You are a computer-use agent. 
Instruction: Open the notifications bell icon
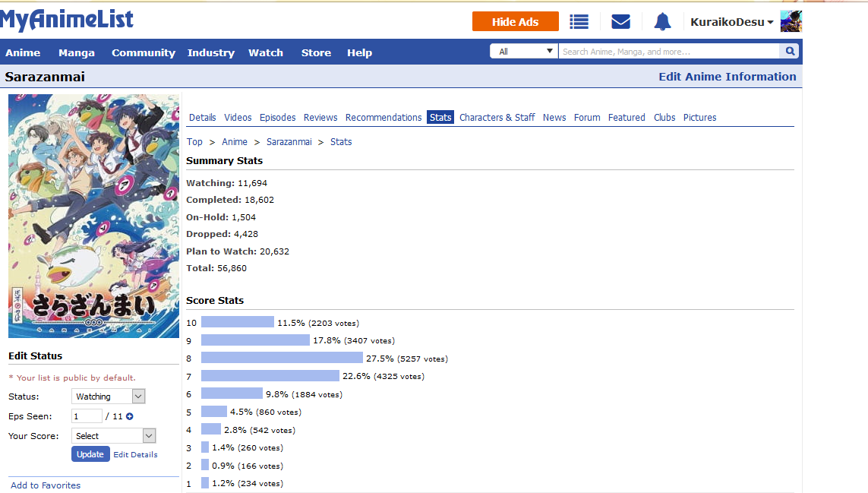pyautogui.click(x=662, y=22)
